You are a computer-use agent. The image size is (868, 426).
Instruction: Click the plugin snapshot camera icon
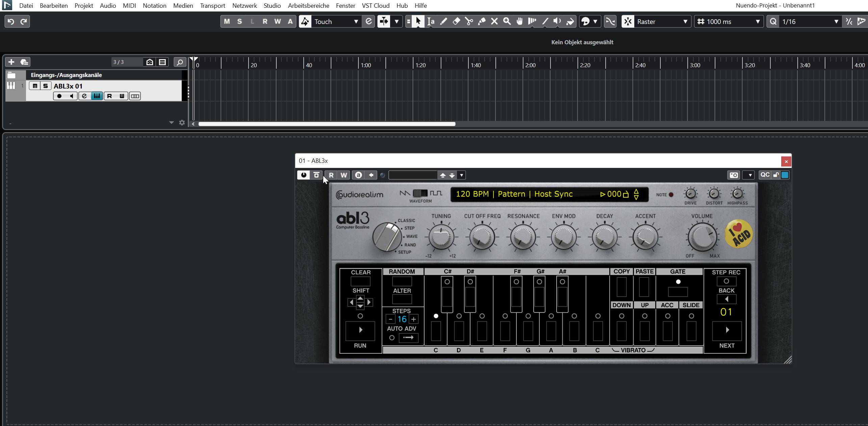[x=734, y=175]
